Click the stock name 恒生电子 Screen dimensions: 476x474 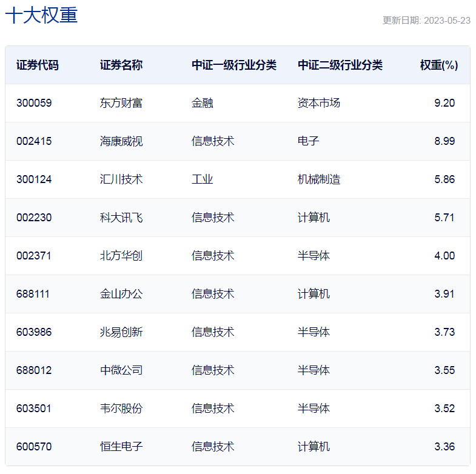click(121, 447)
